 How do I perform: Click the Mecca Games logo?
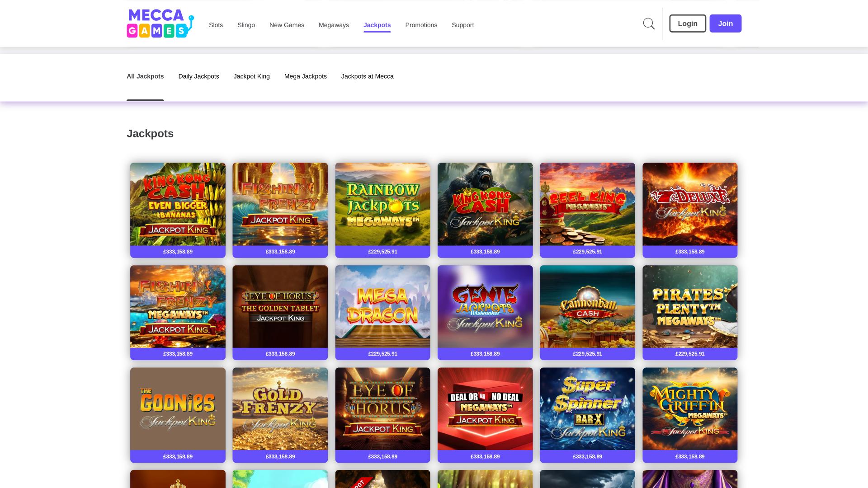(x=160, y=23)
